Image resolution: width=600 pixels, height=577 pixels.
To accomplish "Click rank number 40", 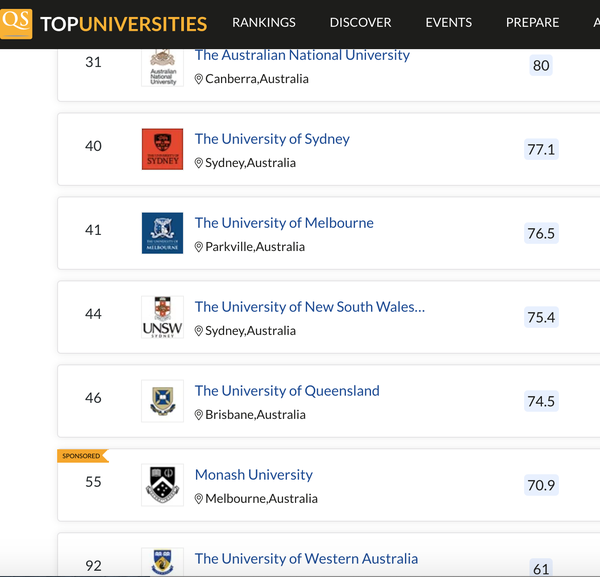I will tap(93, 146).
